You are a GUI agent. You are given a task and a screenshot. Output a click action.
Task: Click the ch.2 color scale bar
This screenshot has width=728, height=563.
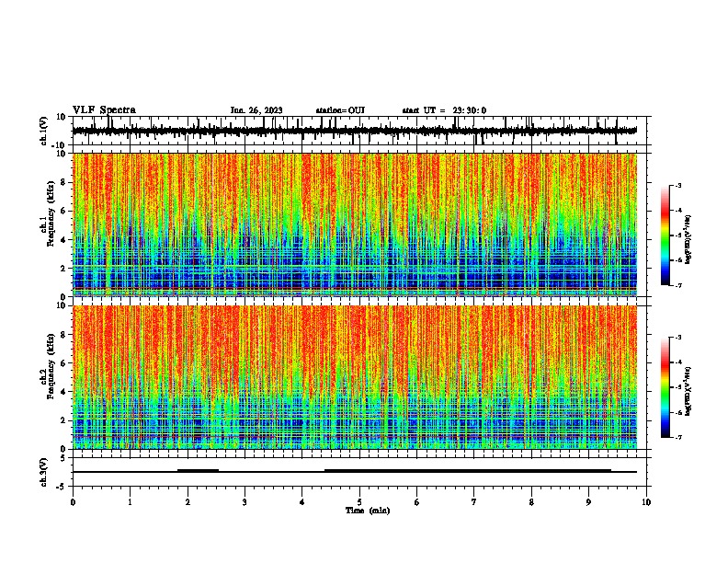click(x=665, y=387)
